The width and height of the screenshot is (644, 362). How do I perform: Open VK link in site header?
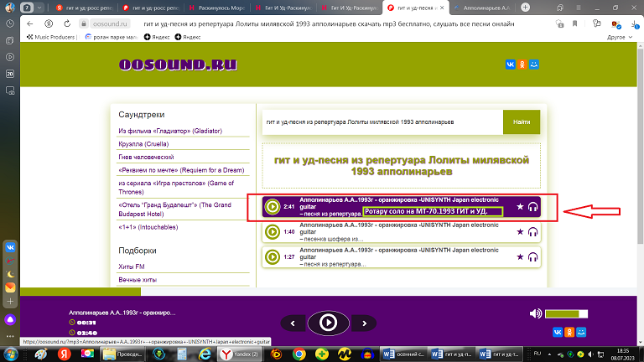coord(510,65)
